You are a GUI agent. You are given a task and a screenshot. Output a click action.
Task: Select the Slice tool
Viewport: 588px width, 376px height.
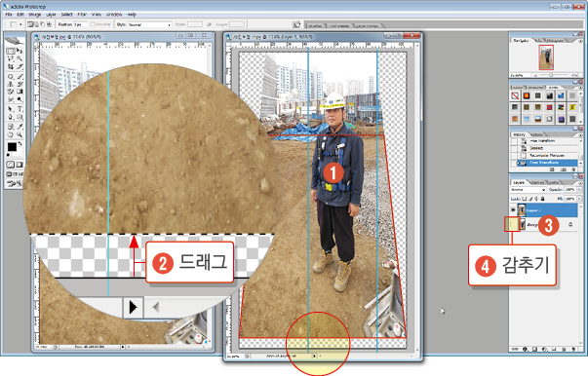(20, 66)
